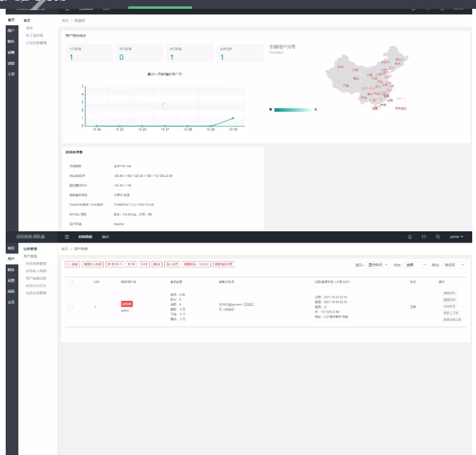Click the hamburger menu icon in lower header

tap(68, 237)
